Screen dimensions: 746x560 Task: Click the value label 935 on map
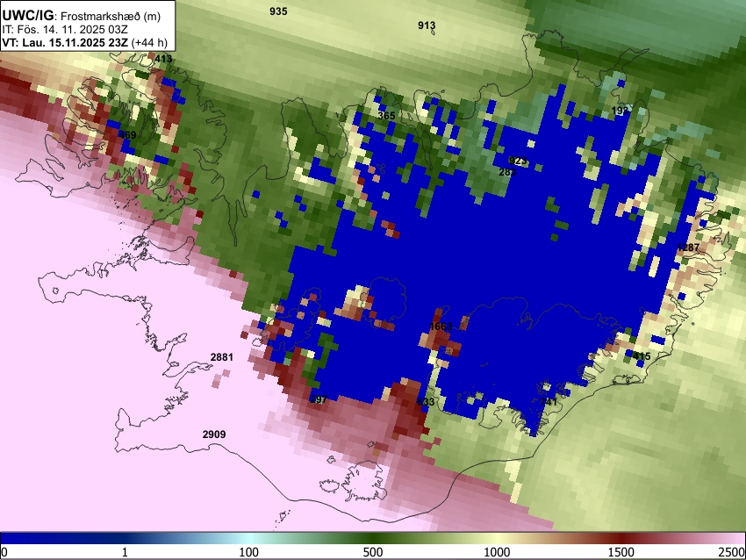(278, 11)
